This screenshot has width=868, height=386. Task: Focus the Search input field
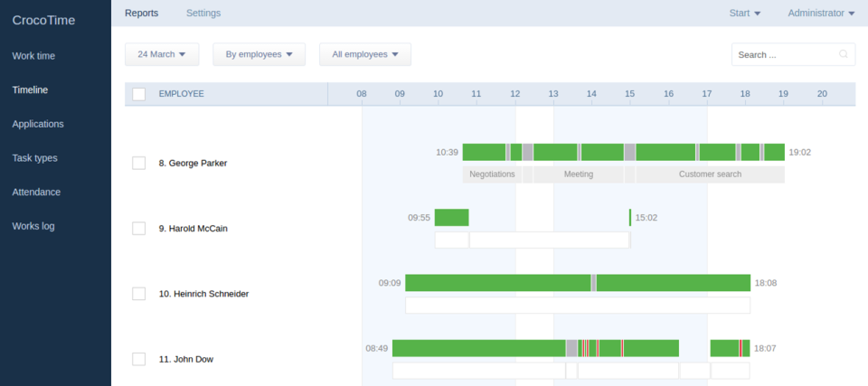793,54
